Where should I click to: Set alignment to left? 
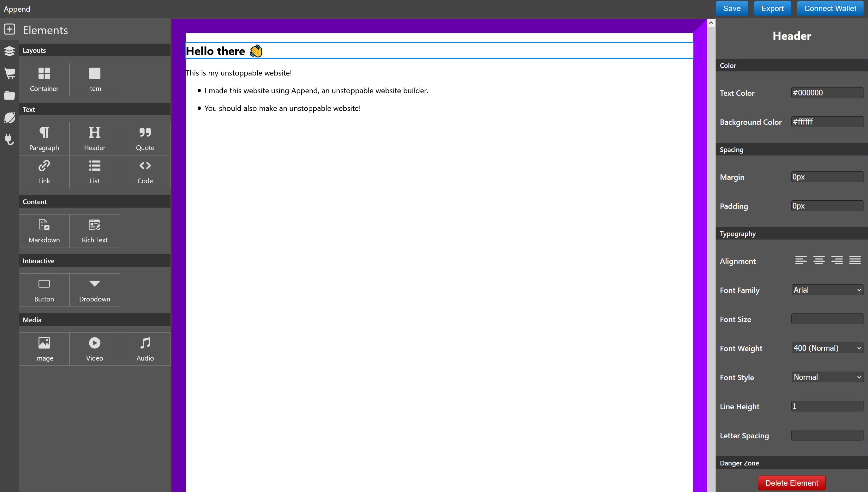(801, 260)
